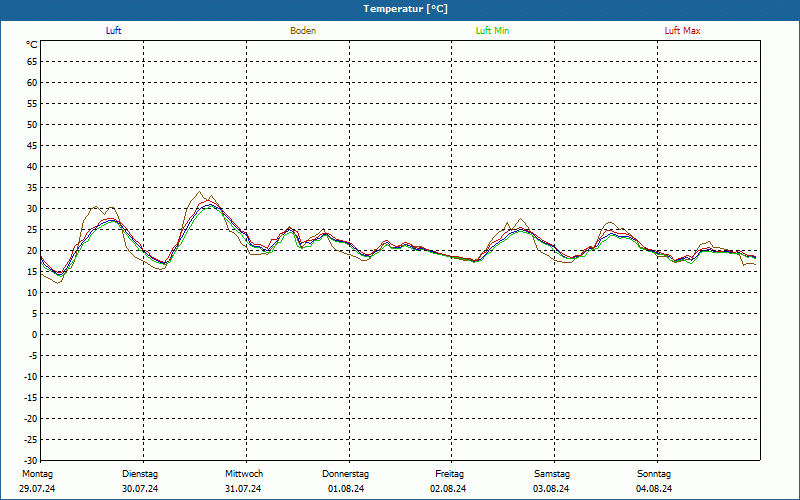Click the date '03.08.24'
Viewport: 800px width, 500px height.
[551, 489]
